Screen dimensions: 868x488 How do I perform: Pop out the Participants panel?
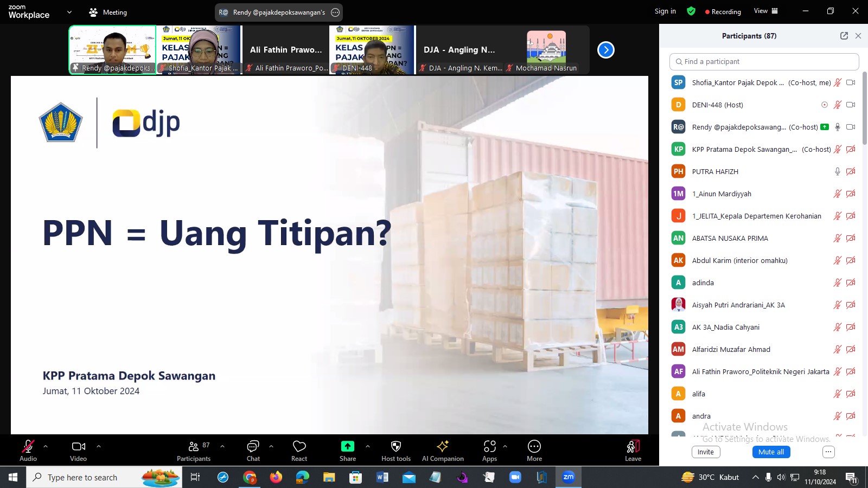click(844, 36)
